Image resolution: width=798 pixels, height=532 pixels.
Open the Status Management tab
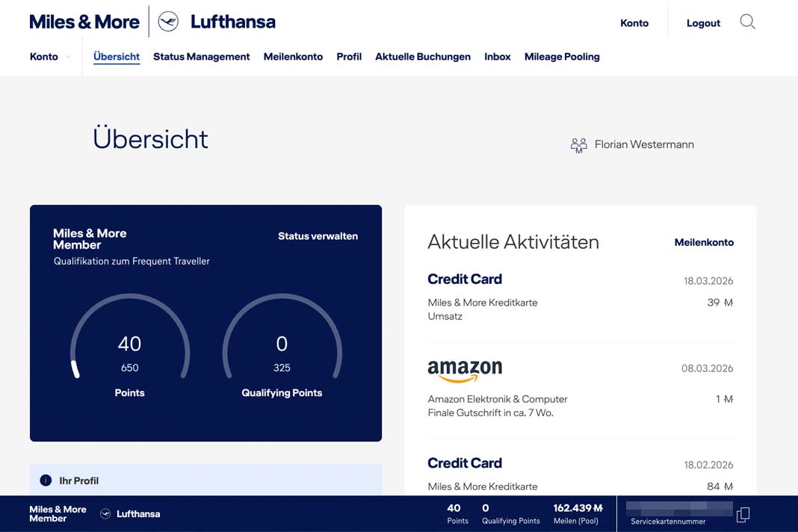(x=202, y=57)
